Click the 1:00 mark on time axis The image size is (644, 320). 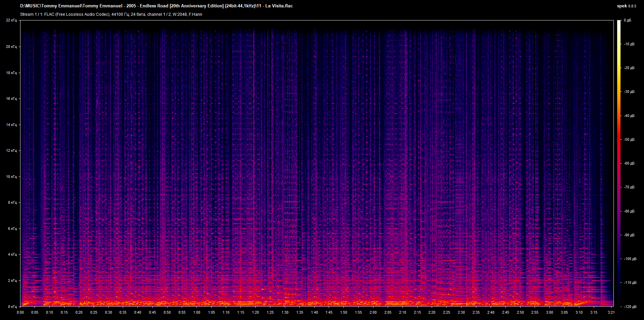pyautogui.click(x=197, y=312)
